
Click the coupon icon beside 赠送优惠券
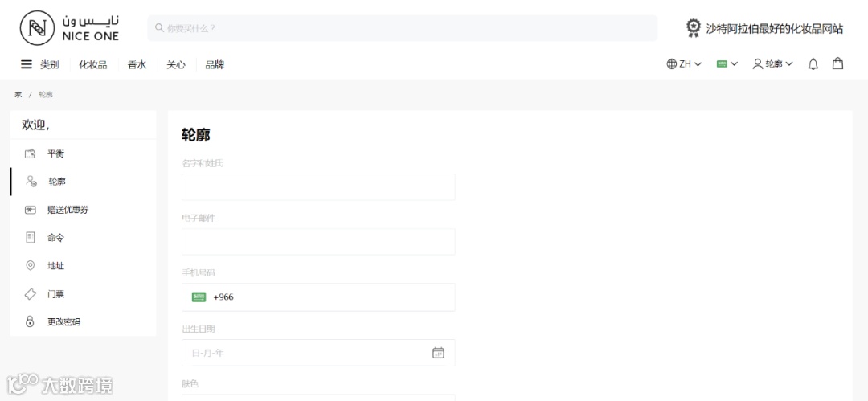tap(31, 210)
